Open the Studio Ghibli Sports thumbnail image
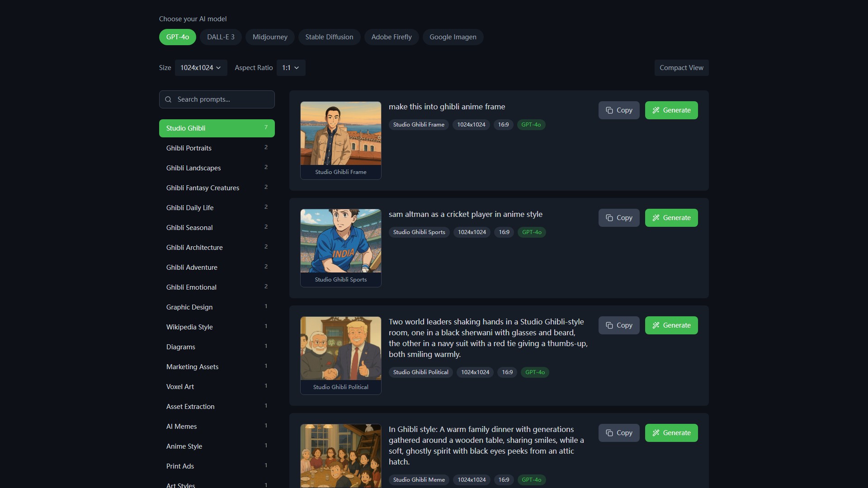This screenshot has height=488, width=868. [340, 241]
